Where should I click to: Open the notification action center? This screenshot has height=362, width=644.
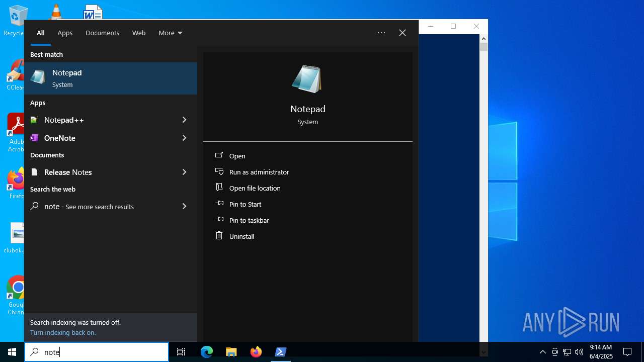coord(627,352)
